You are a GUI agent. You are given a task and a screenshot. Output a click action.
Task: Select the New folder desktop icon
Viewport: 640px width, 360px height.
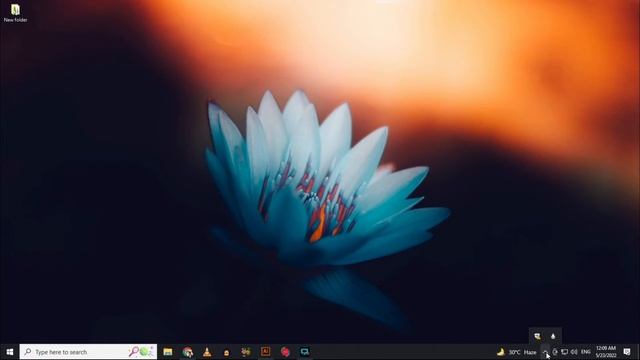point(16,13)
